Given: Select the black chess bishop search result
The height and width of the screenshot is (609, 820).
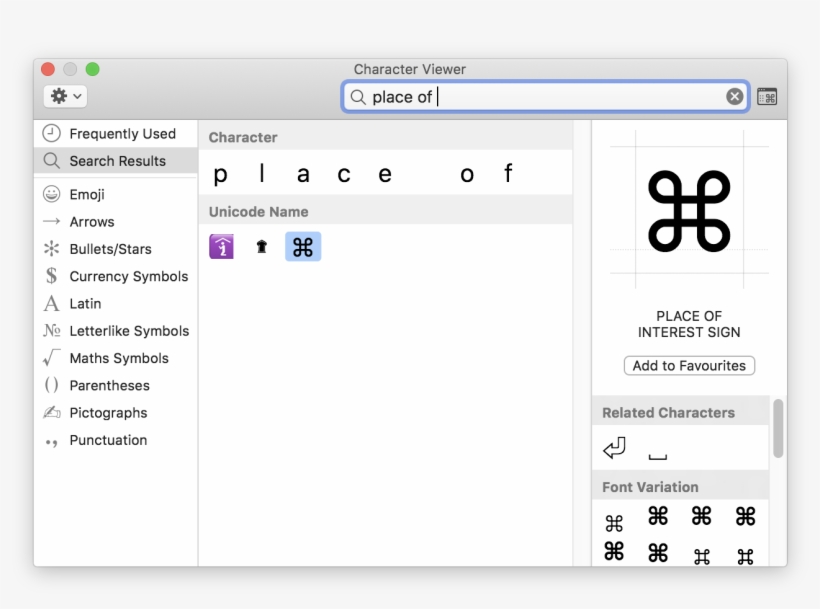Looking at the screenshot, I should pyautogui.click(x=261, y=246).
